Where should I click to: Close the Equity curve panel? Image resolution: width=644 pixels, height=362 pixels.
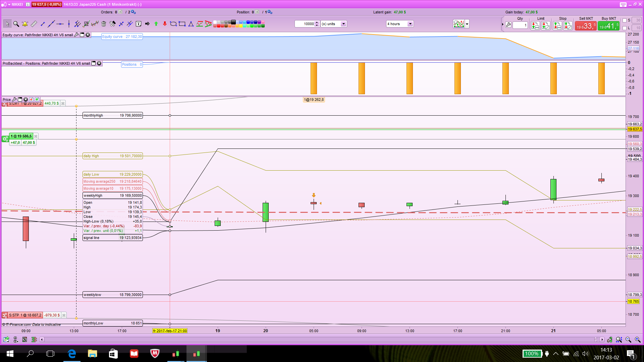pos(88,35)
